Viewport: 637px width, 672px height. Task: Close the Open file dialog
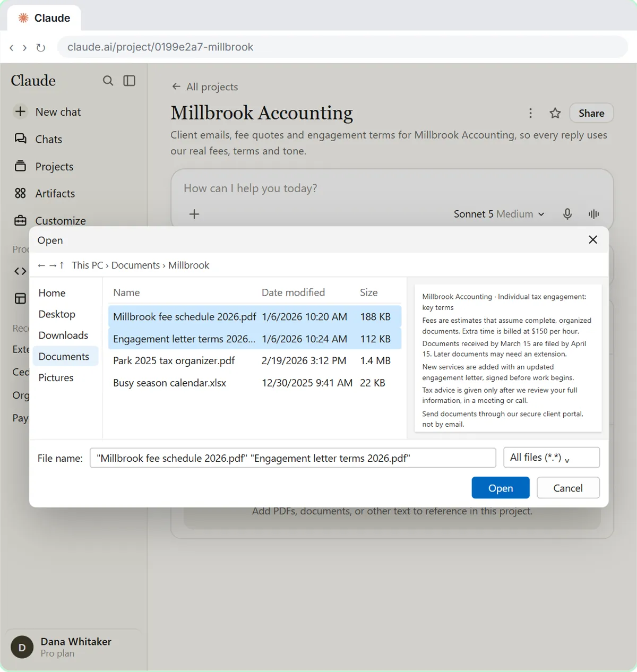coord(593,240)
